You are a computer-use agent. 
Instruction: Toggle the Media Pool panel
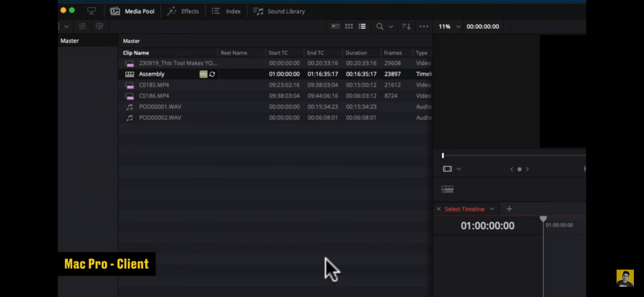coord(132,11)
